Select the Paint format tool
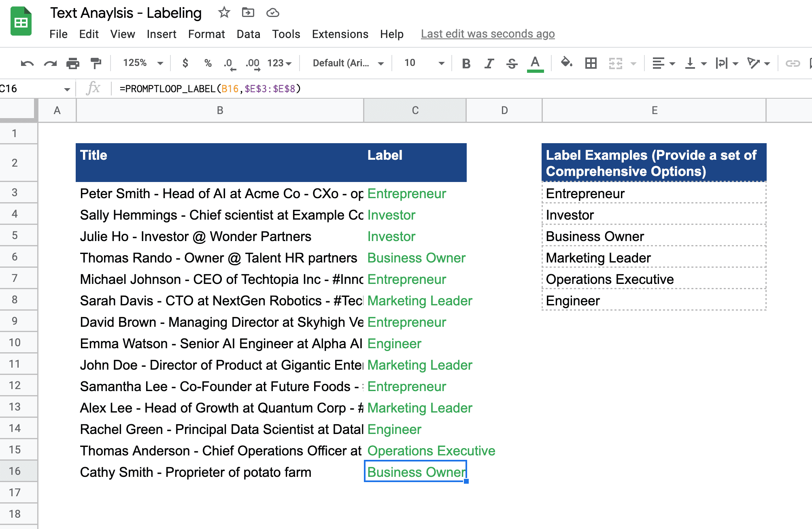The height and width of the screenshot is (529, 812). point(96,63)
